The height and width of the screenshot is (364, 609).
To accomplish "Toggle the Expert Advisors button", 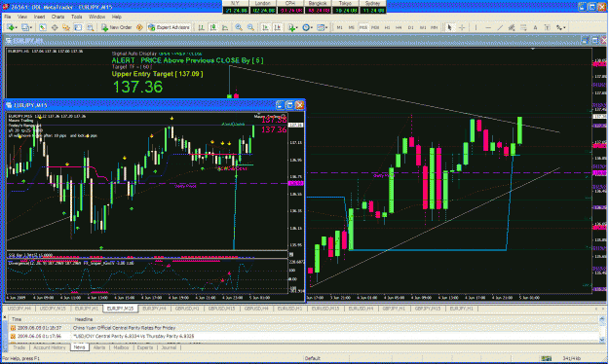I will tap(169, 27).
